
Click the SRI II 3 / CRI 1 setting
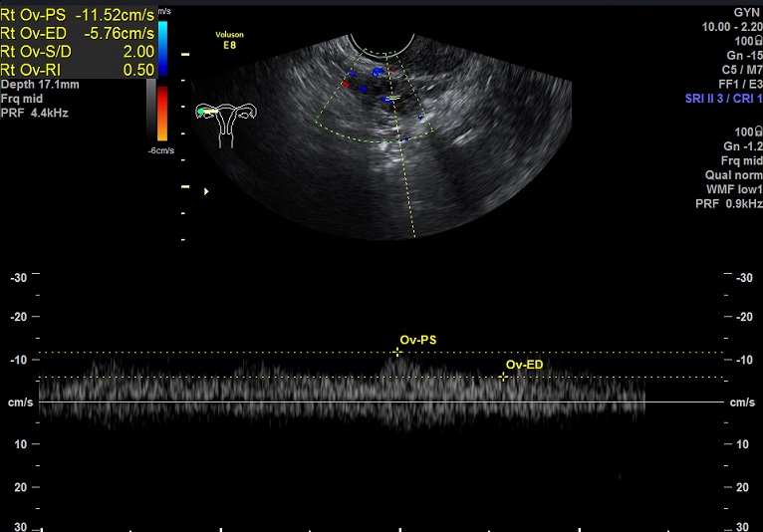tap(721, 101)
